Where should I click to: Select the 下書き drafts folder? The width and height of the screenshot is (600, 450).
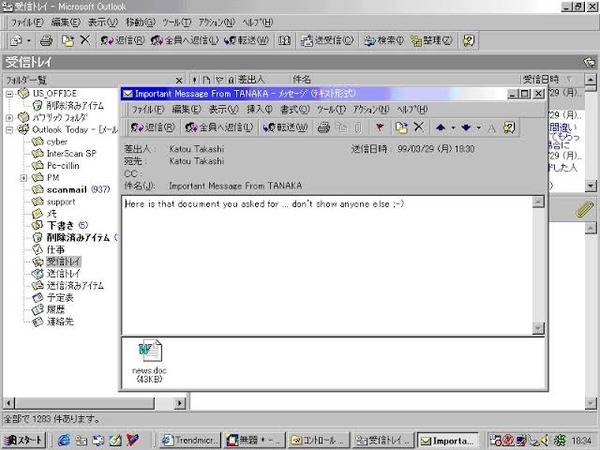tap(60, 225)
